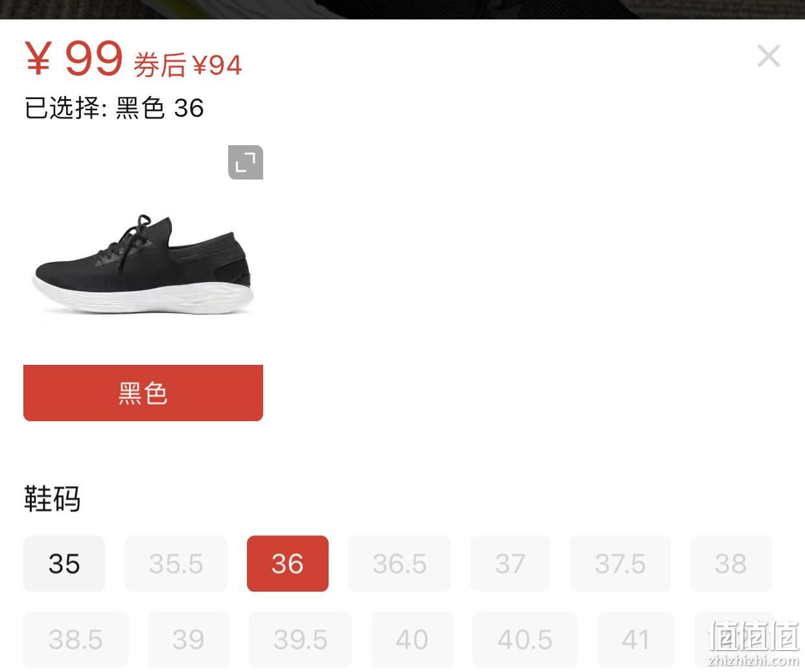Viewport: 805px width, 672px height.
Task: Select the highlighted size 36
Action: pos(288,564)
